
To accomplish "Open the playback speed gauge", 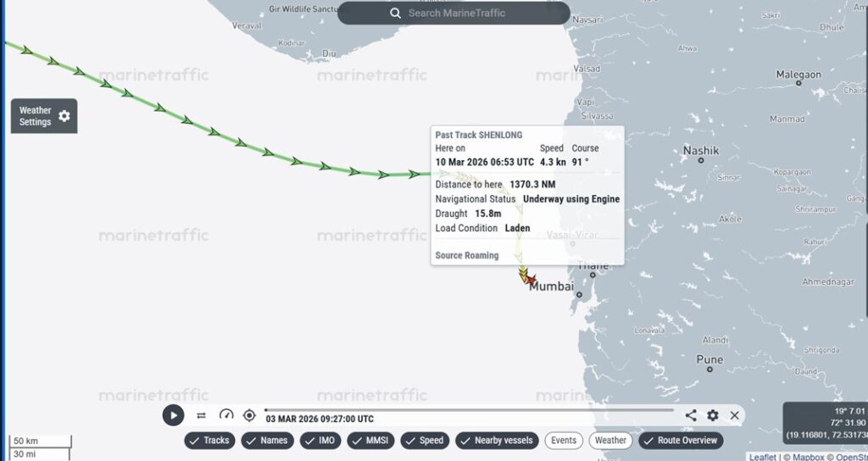I will click(x=226, y=415).
